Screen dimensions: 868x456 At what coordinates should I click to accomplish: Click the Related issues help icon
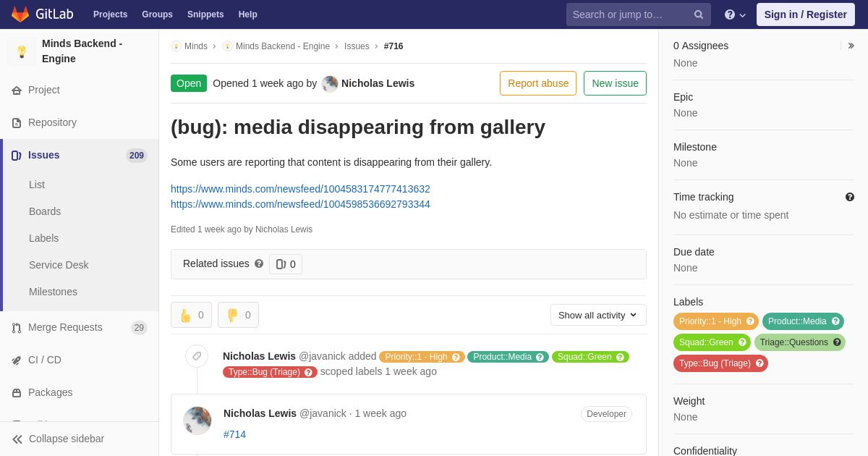[259, 264]
